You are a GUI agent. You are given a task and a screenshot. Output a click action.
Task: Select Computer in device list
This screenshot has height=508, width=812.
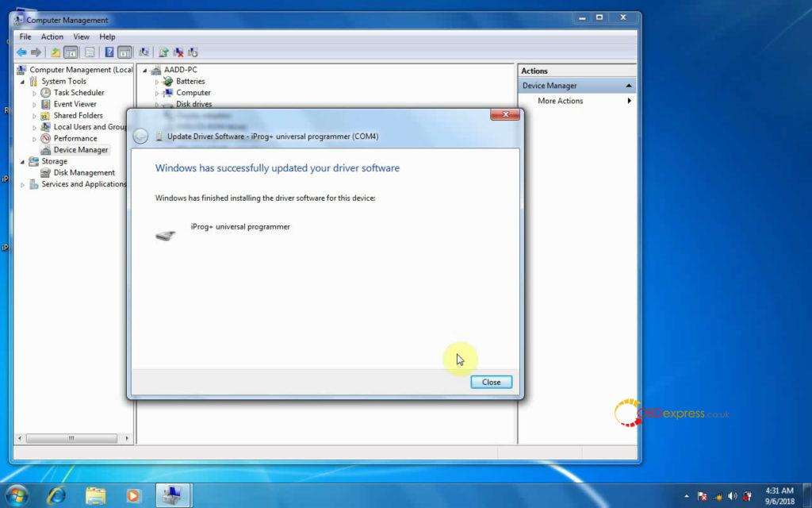(x=193, y=92)
